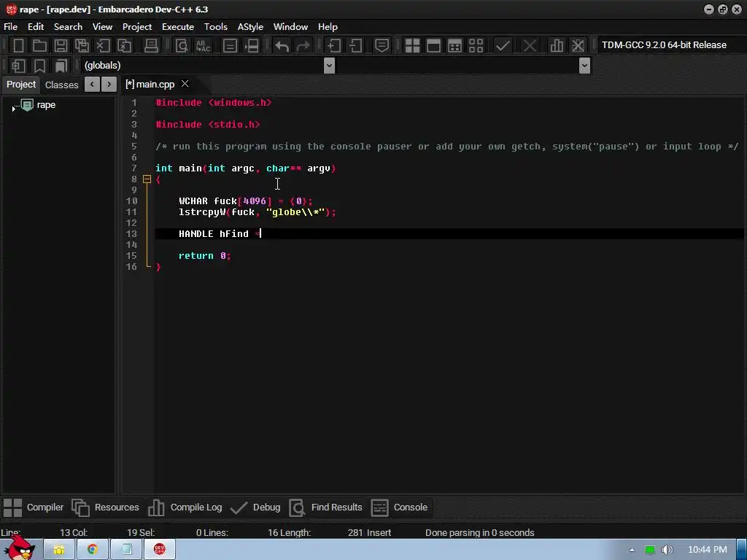747x560 pixels.
Task: Open the AStyle menu
Action: point(251,27)
